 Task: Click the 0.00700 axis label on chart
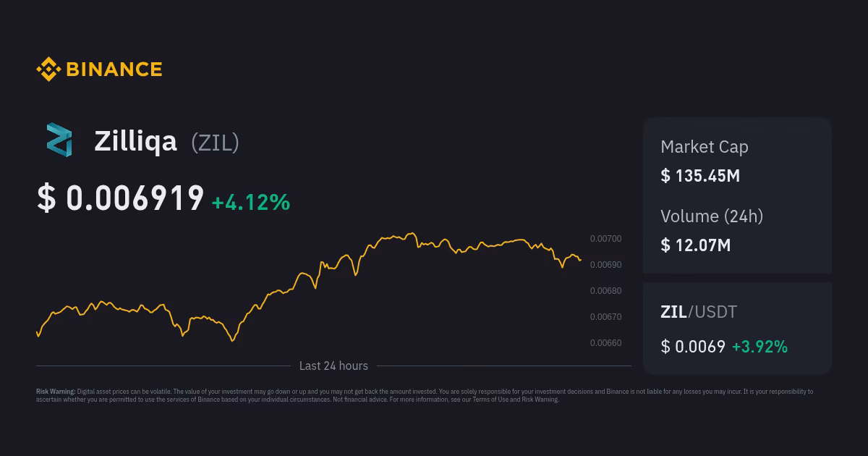[x=605, y=238]
